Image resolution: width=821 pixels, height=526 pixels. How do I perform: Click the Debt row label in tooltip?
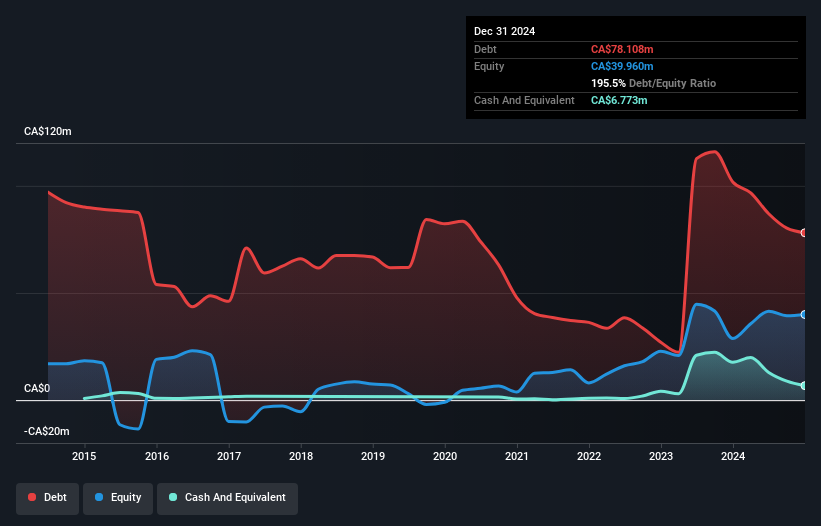point(485,49)
